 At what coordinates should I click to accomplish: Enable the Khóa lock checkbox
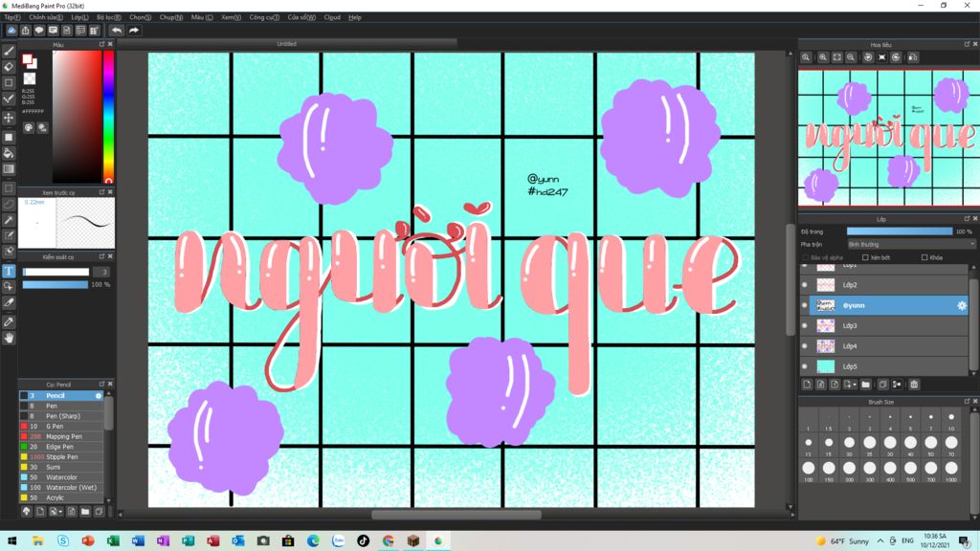tap(924, 257)
